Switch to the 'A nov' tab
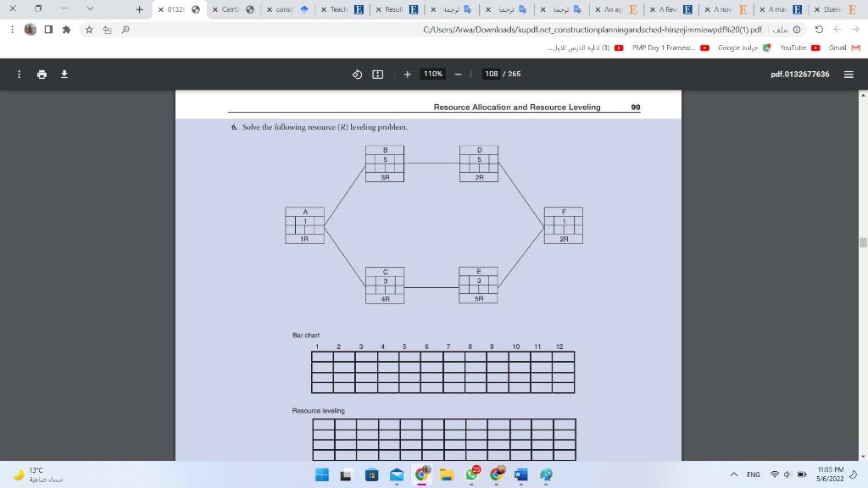 (x=727, y=9)
